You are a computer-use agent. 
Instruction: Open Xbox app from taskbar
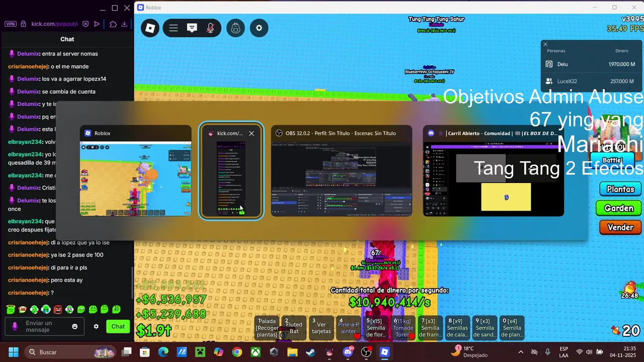(x=256, y=352)
